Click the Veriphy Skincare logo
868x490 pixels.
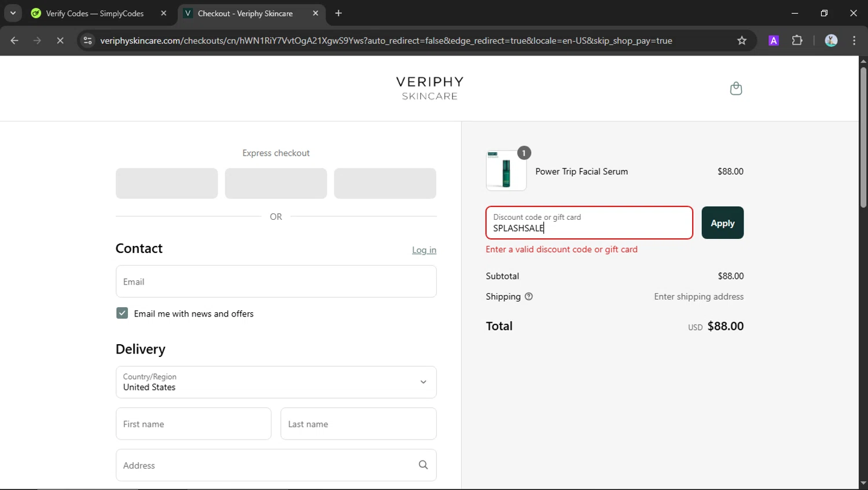[430, 88]
